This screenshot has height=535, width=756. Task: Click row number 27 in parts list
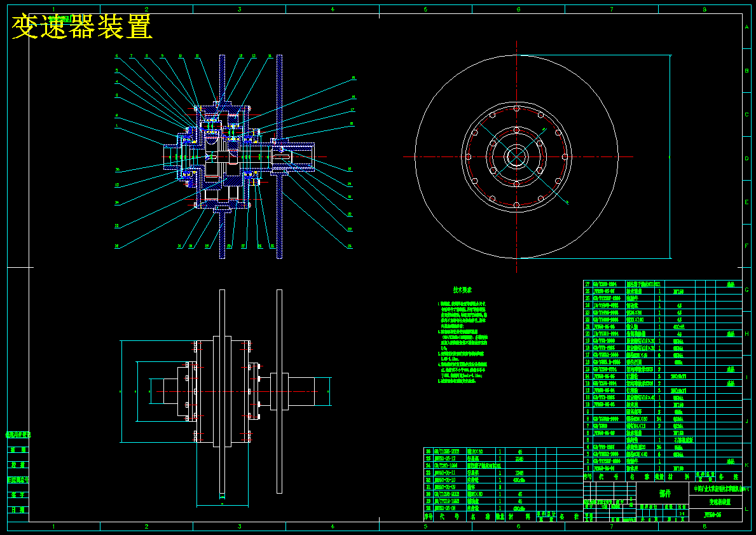pos(588,284)
